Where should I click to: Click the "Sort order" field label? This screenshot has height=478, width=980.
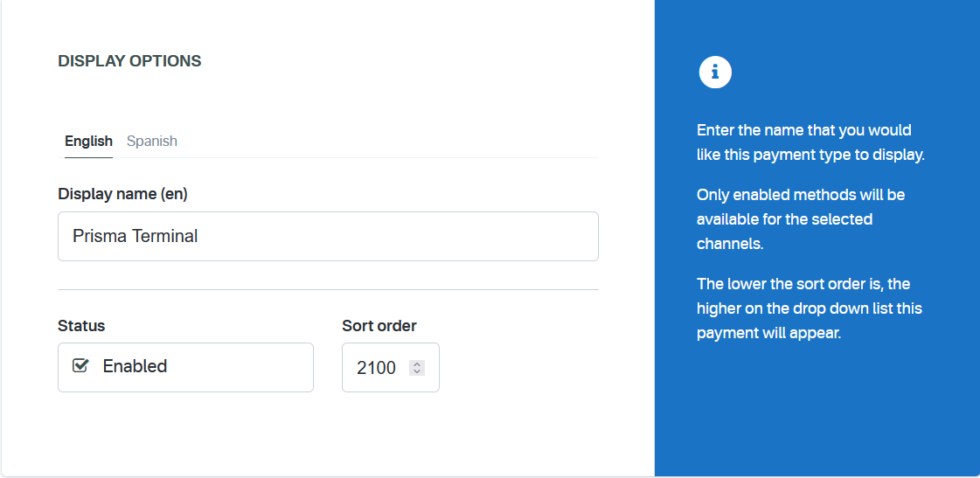(x=379, y=326)
